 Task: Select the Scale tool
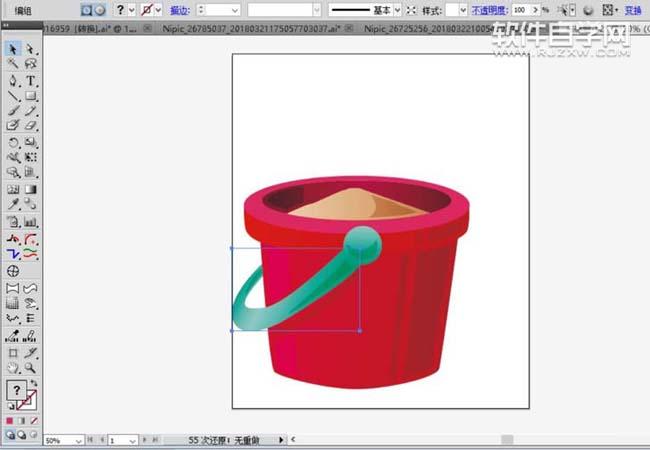click(30, 142)
